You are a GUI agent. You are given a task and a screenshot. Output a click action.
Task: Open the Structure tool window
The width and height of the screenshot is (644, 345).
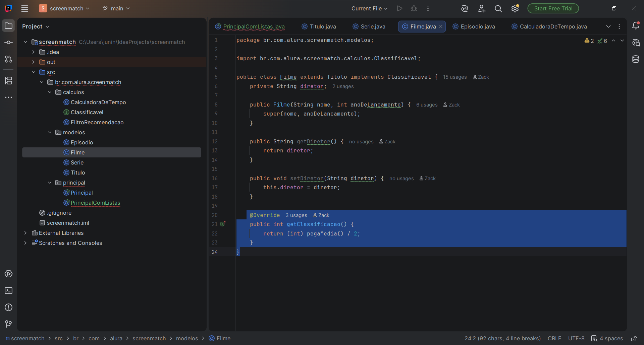[8, 81]
